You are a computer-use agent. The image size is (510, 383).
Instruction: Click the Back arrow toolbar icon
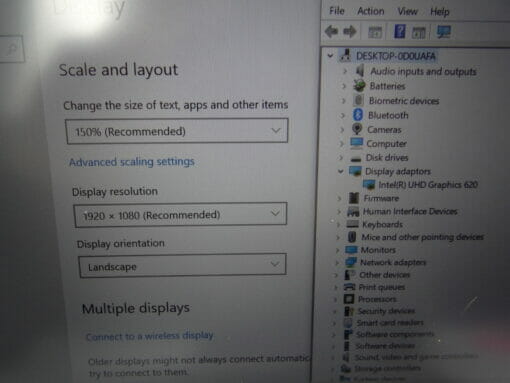point(332,32)
